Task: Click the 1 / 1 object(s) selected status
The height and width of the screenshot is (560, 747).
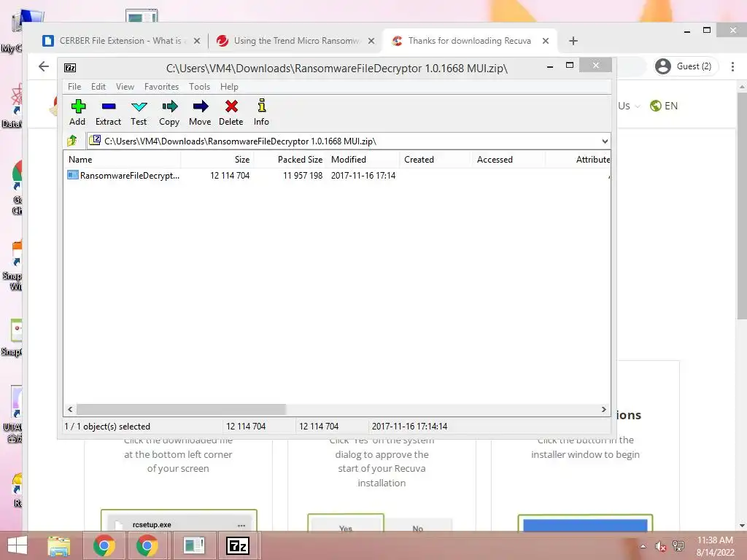Action: click(107, 426)
